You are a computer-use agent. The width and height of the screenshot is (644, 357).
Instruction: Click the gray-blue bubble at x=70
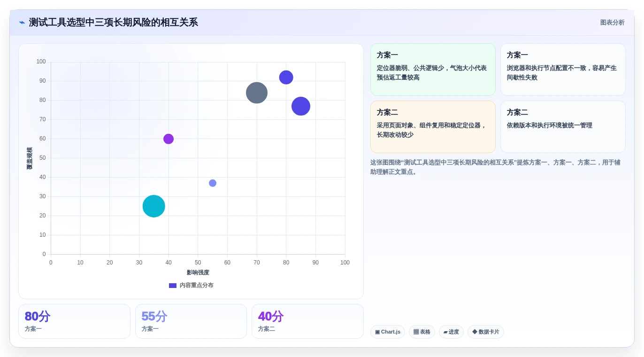tap(257, 93)
